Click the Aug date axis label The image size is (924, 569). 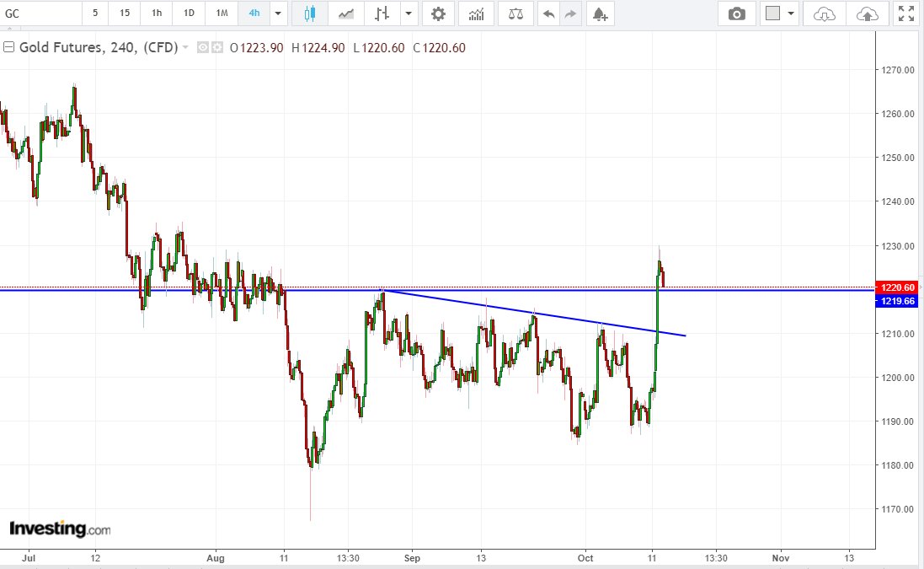click(x=216, y=558)
